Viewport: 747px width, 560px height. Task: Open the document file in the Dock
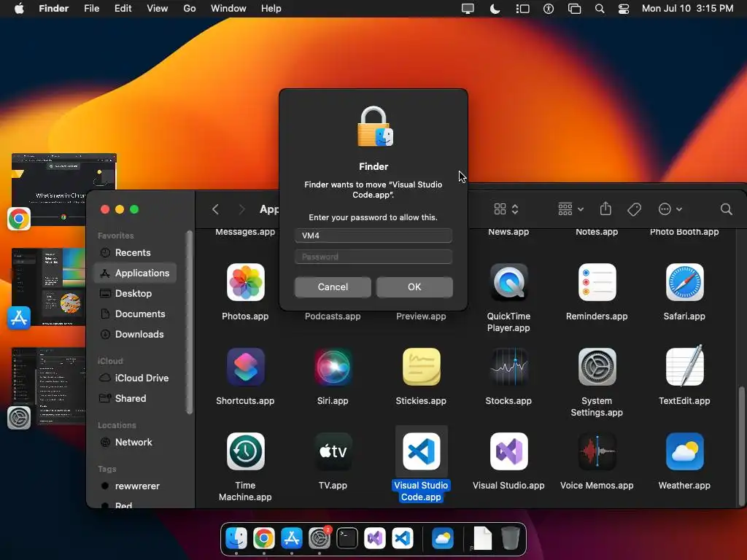[x=482, y=538]
